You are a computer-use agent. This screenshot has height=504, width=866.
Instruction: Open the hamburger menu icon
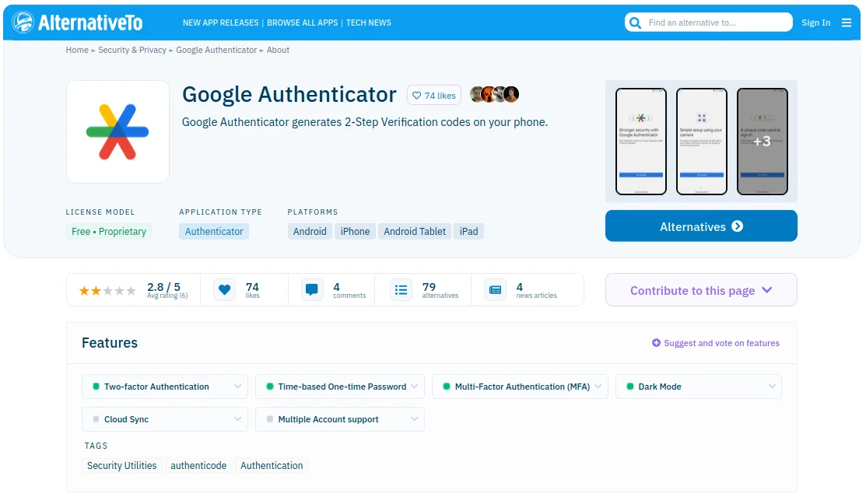point(846,23)
